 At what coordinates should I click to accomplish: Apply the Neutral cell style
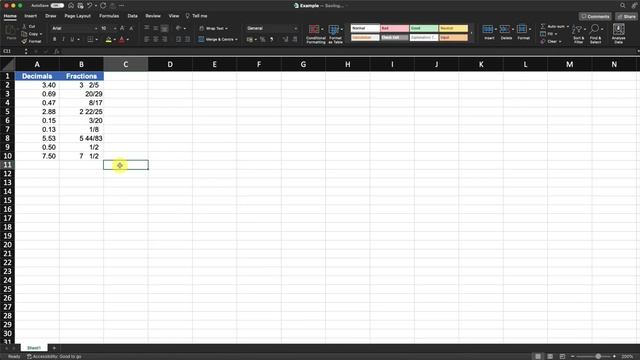[453, 28]
